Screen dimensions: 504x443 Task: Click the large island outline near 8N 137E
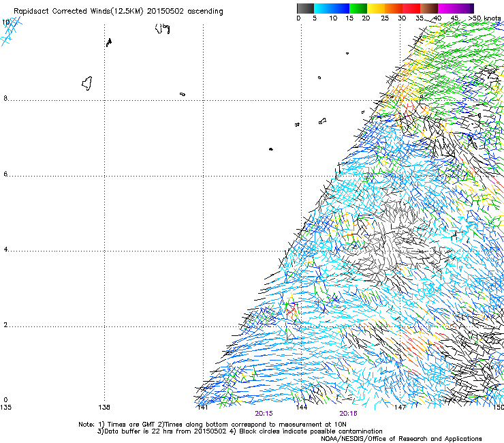click(x=87, y=84)
